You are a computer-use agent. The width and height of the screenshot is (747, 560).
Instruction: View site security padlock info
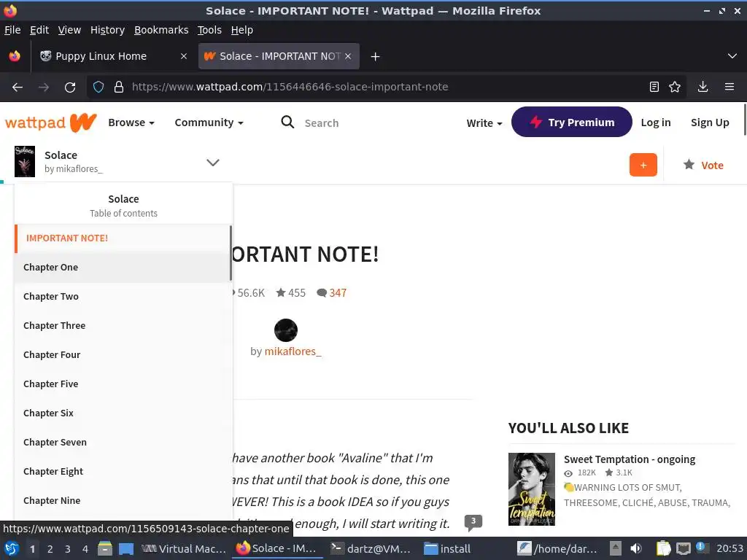tap(119, 87)
